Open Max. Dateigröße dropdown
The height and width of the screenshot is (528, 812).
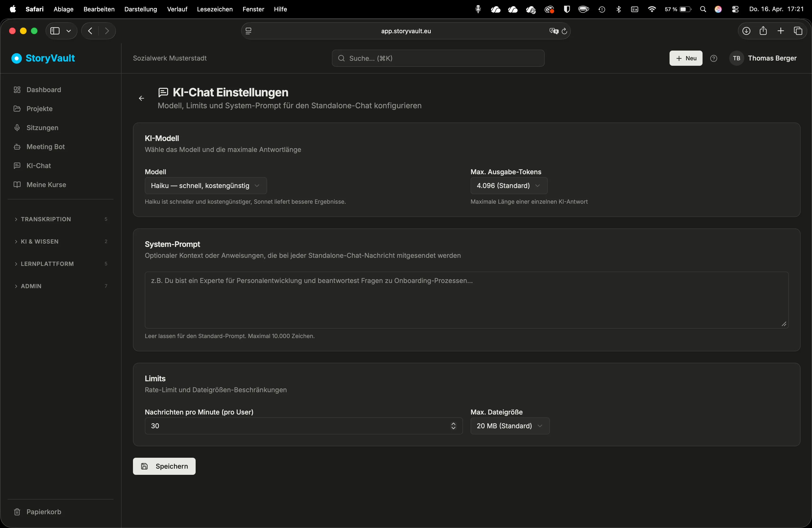pyautogui.click(x=510, y=426)
